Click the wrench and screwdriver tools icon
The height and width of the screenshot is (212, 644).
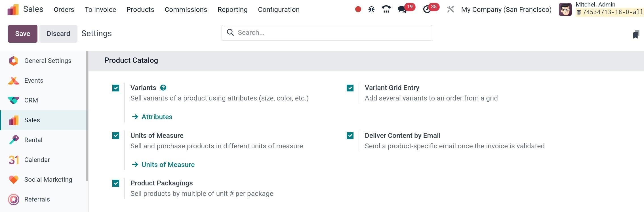451,9
